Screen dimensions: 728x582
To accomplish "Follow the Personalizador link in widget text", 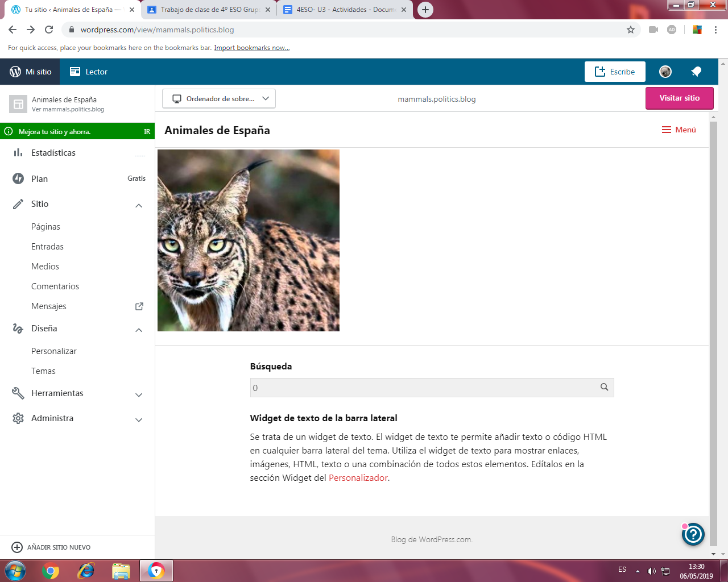I will click(x=358, y=478).
